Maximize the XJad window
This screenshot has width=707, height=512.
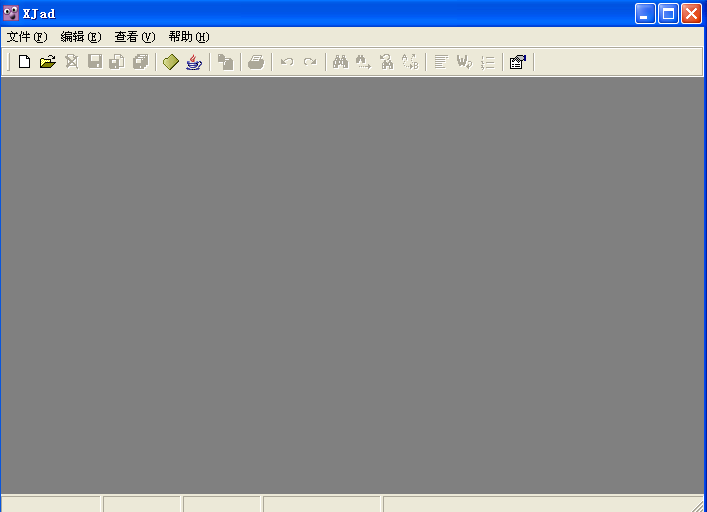pyautogui.click(x=668, y=14)
